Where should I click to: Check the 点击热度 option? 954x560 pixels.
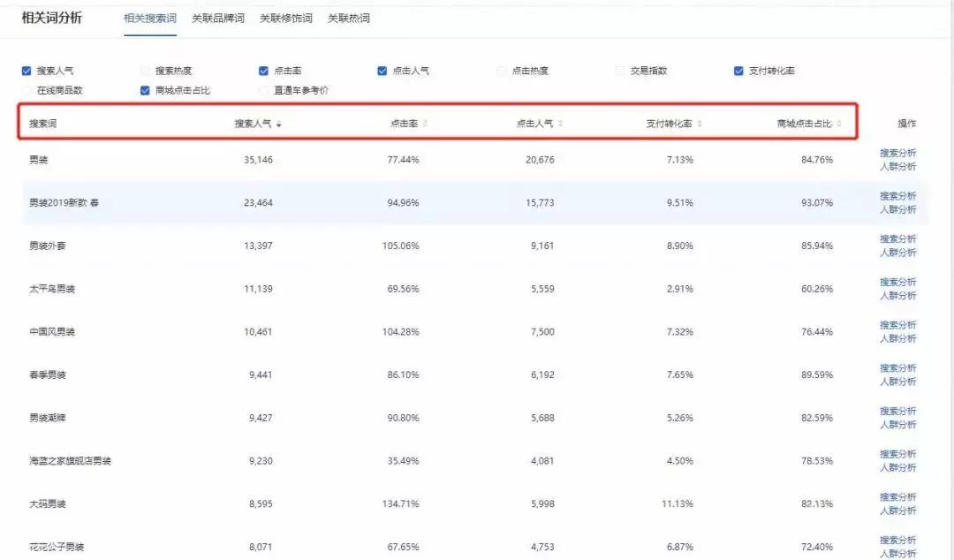point(501,71)
